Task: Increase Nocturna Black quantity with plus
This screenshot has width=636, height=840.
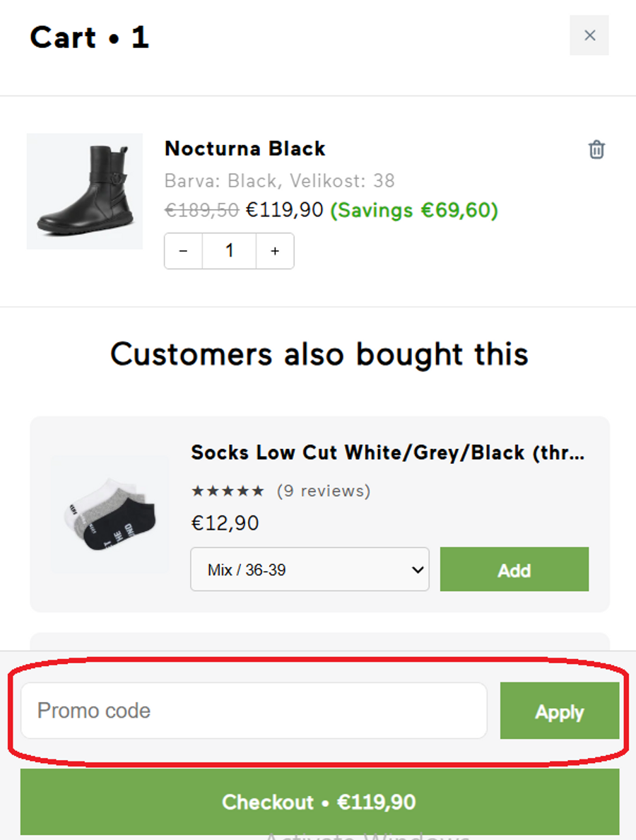Action: click(x=275, y=251)
